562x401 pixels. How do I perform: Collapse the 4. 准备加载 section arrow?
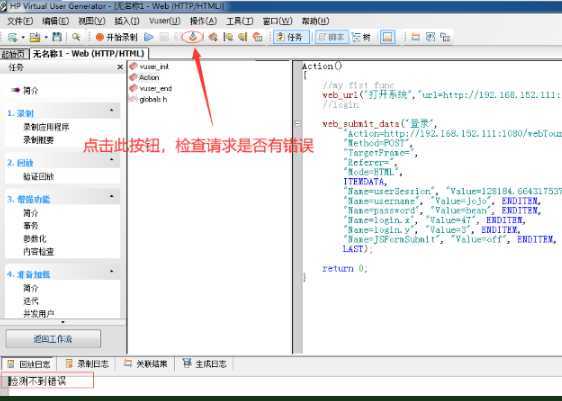click(112, 271)
